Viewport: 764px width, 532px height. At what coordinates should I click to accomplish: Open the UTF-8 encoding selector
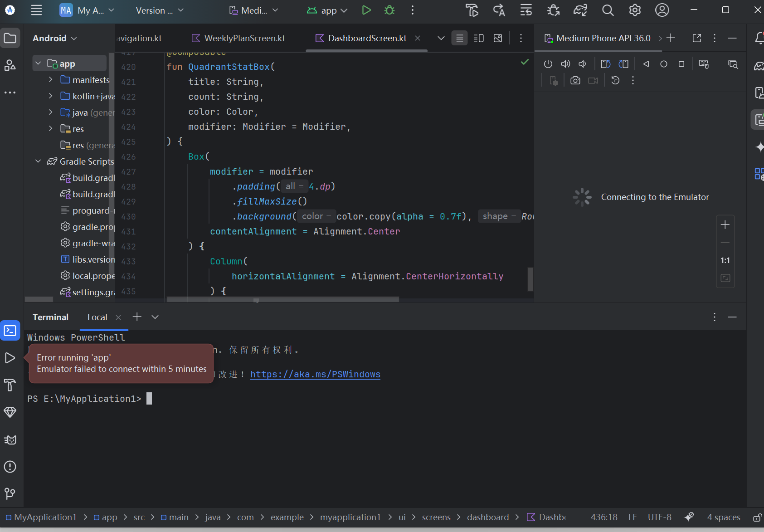pyautogui.click(x=660, y=517)
